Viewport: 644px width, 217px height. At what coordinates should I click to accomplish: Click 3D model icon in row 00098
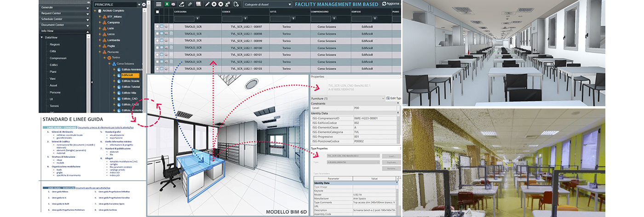point(166,34)
